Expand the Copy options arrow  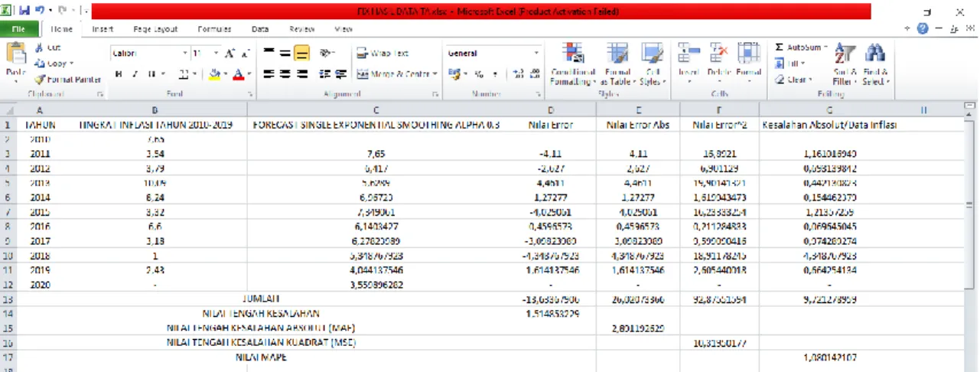pos(72,64)
